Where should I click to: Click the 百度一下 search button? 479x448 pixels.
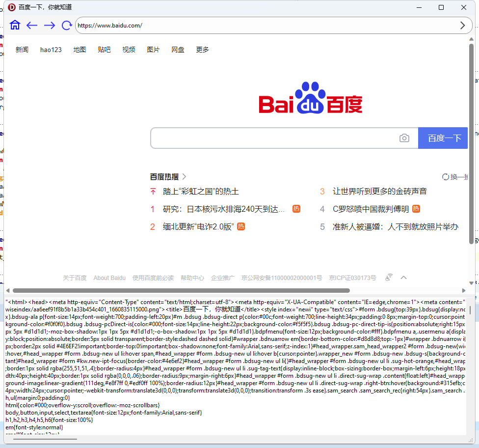click(443, 138)
